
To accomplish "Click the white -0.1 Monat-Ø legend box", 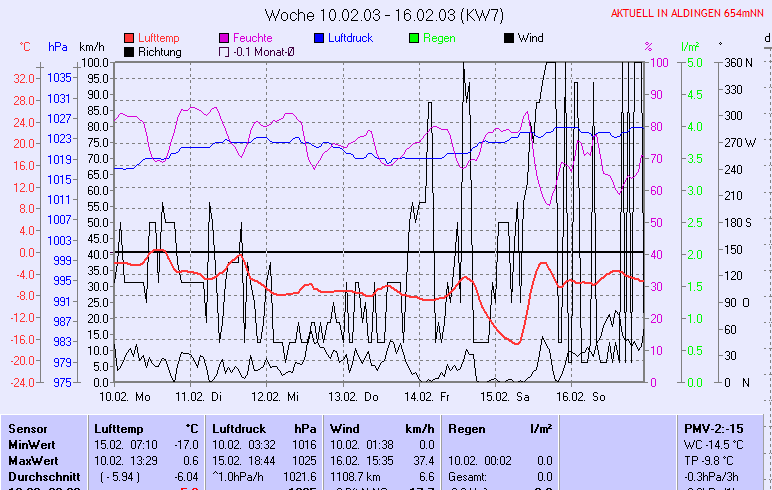I will tap(224, 52).
